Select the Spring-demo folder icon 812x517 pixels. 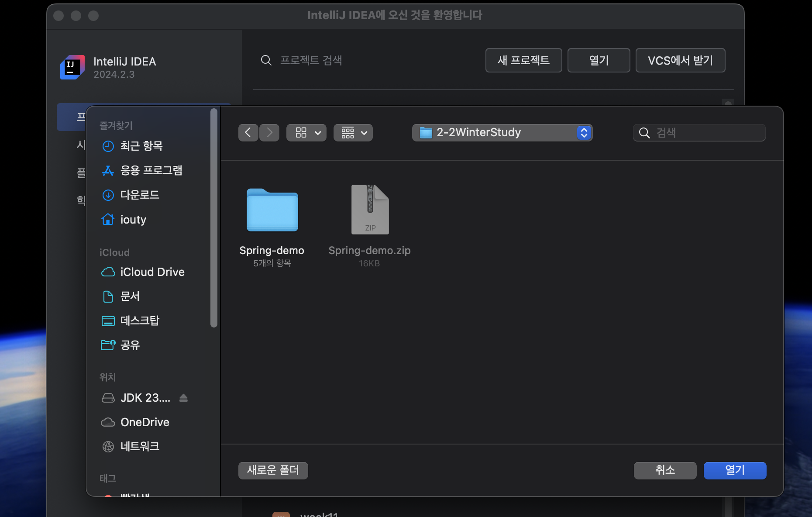[272, 210]
